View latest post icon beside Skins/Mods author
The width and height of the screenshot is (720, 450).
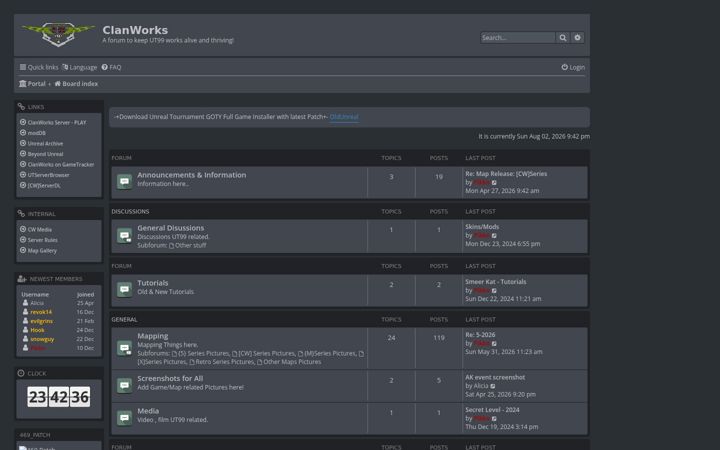coord(494,236)
